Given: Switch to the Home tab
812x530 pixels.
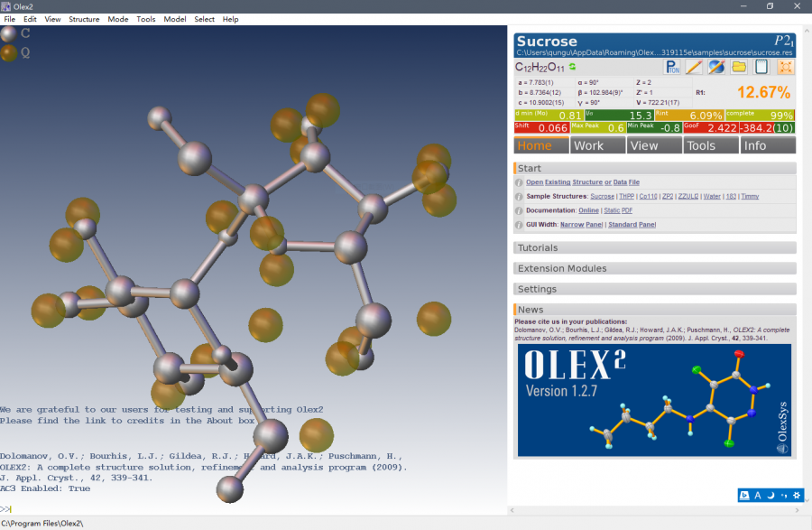Looking at the screenshot, I should point(541,145).
